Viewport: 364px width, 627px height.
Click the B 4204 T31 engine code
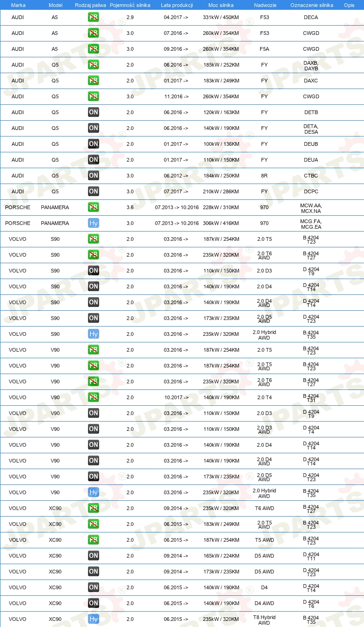(x=311, y=397)
